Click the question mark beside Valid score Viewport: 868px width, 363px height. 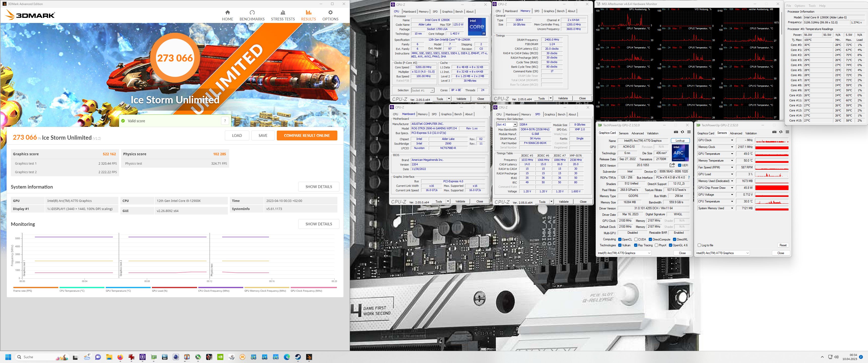pyautogui.click(x=225, y=121)
